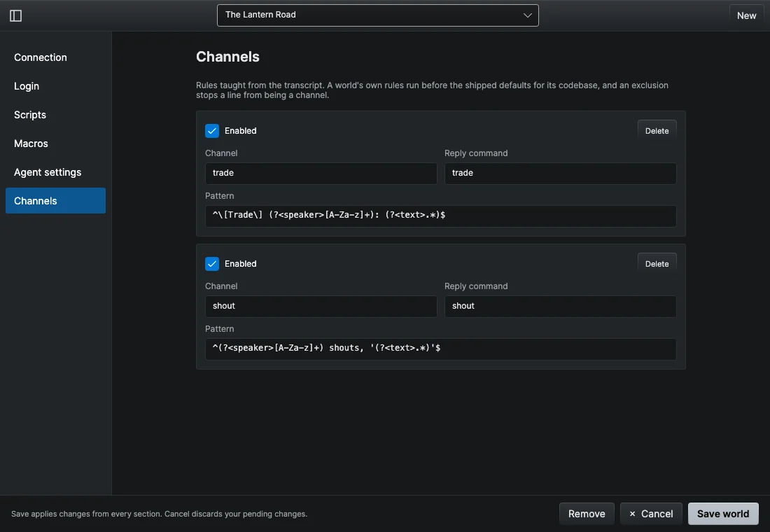Open The Lantern Road world dropdown
770x532 pixels.
[x=377, y=15]
